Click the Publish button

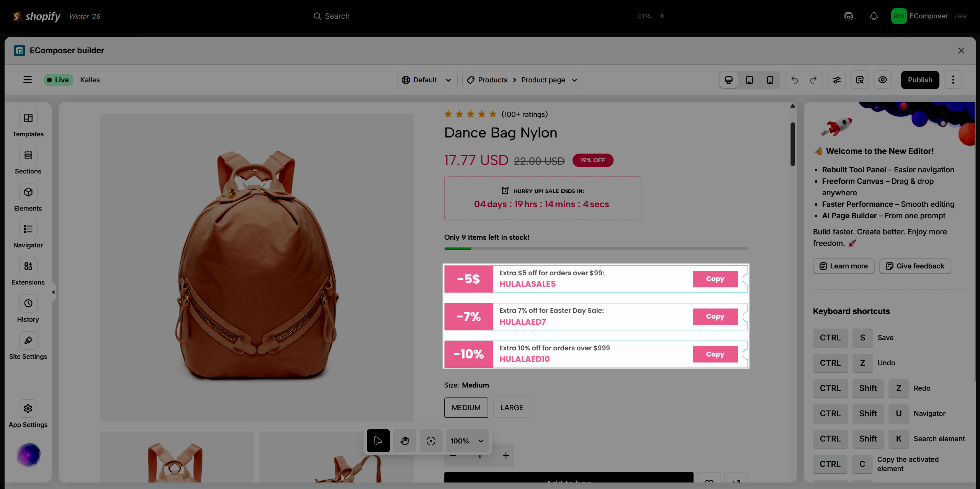pos(920,80)
